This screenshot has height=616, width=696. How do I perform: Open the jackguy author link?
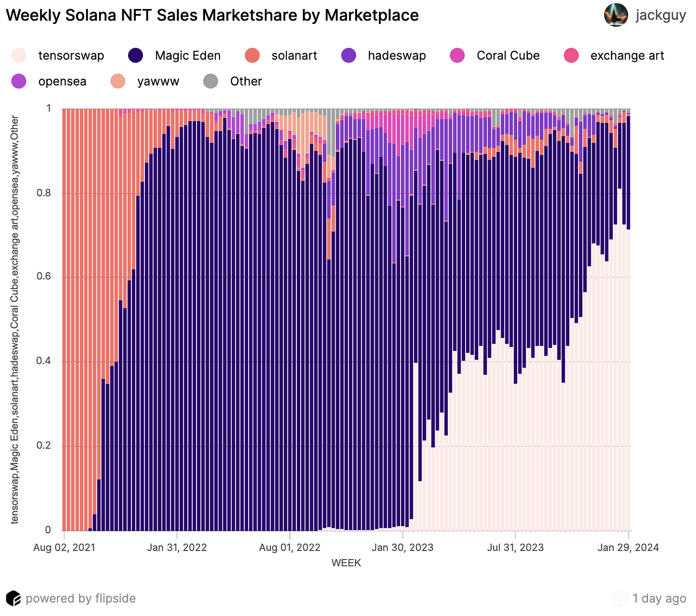click(661, 15)
